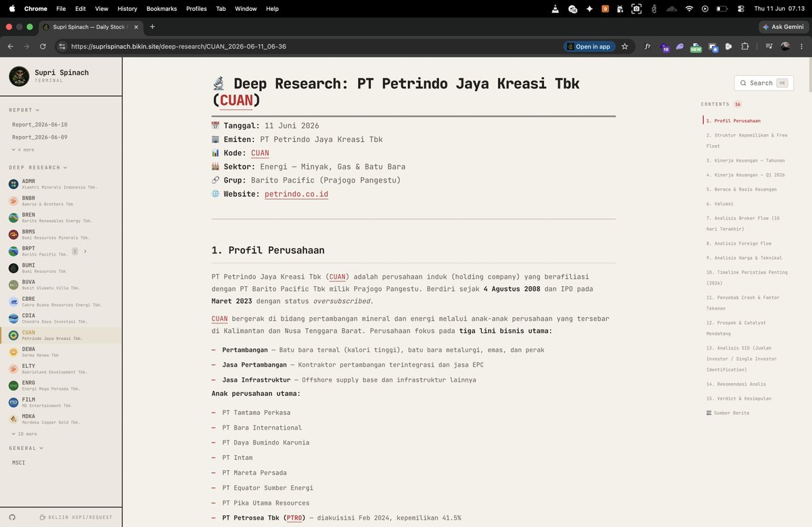Select MDKA Merdeka Copper Gold logo
812x527 pixels.
pyautogui.click(x=14, y=419)
